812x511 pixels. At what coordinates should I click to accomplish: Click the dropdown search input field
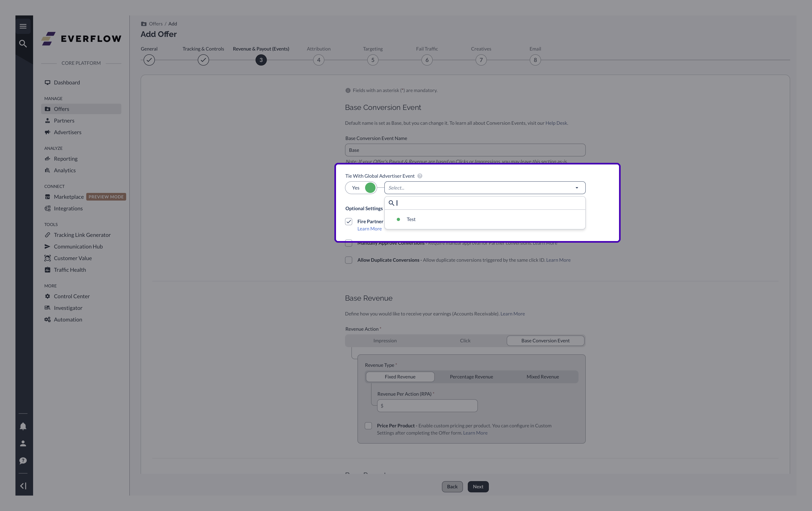pos(485,203)
